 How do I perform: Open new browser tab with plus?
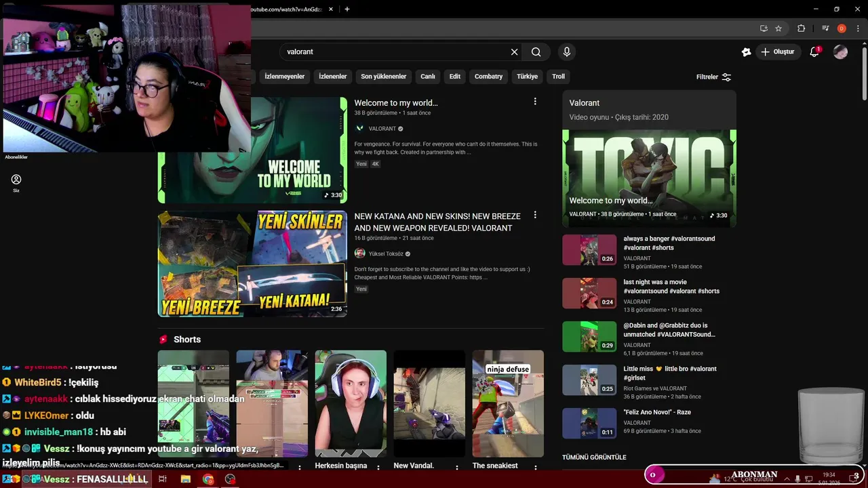[x=347, y=9]
